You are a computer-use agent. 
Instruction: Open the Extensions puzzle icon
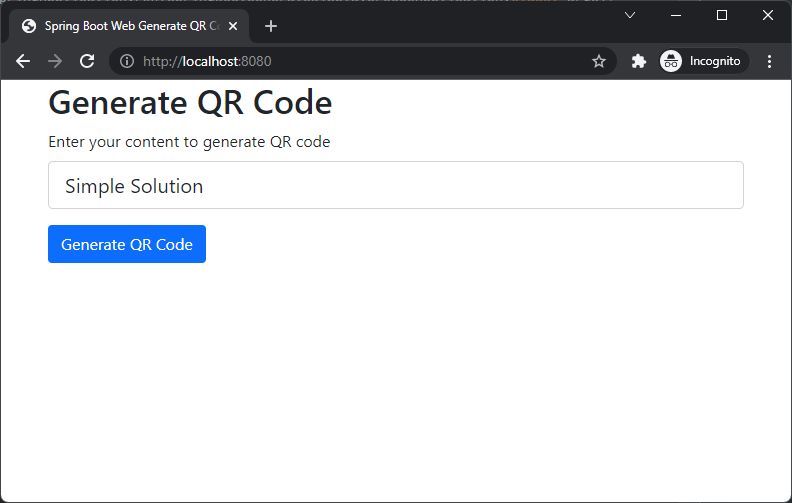638,61
